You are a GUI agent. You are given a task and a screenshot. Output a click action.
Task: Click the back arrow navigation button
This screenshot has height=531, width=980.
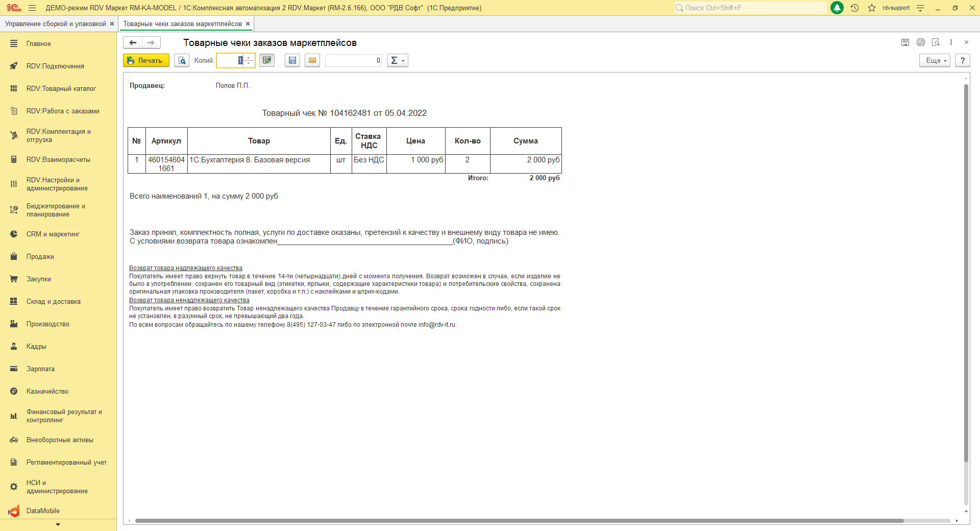(133, 42)
